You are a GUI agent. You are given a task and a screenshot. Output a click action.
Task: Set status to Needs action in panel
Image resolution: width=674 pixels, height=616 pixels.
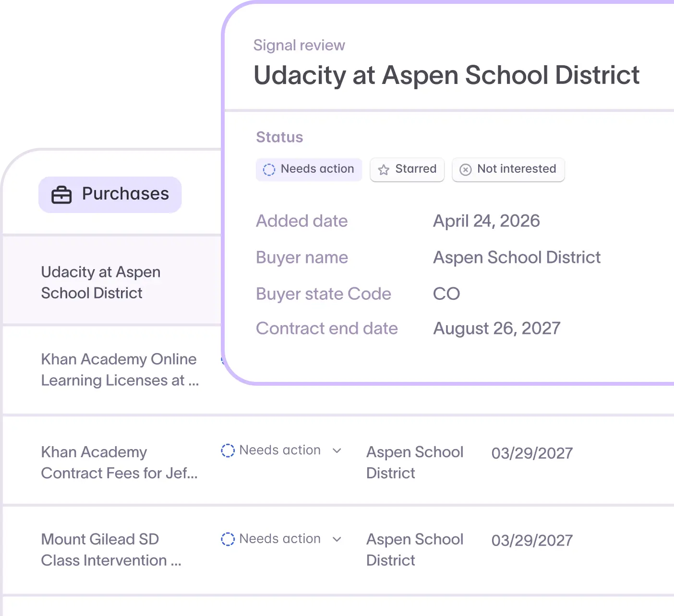coord(309,169)
